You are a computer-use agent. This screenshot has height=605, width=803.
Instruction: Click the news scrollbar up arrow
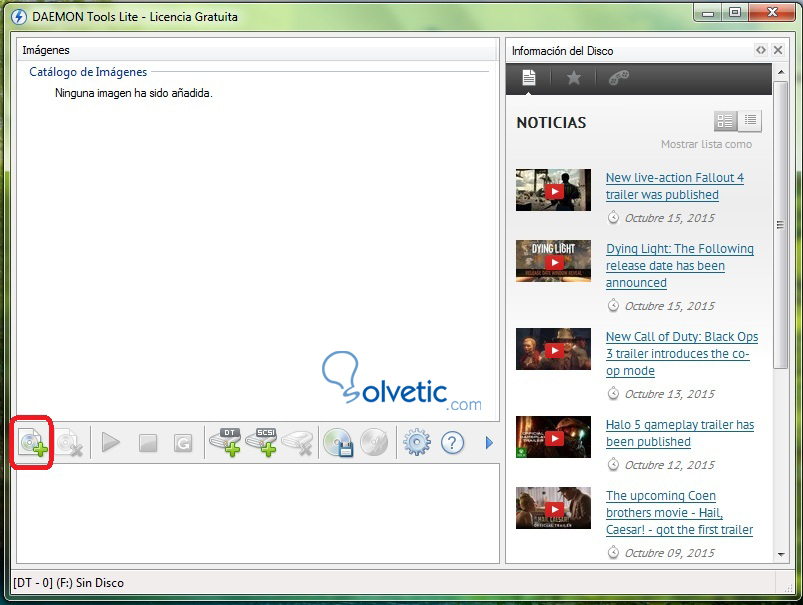pos(781,72)
